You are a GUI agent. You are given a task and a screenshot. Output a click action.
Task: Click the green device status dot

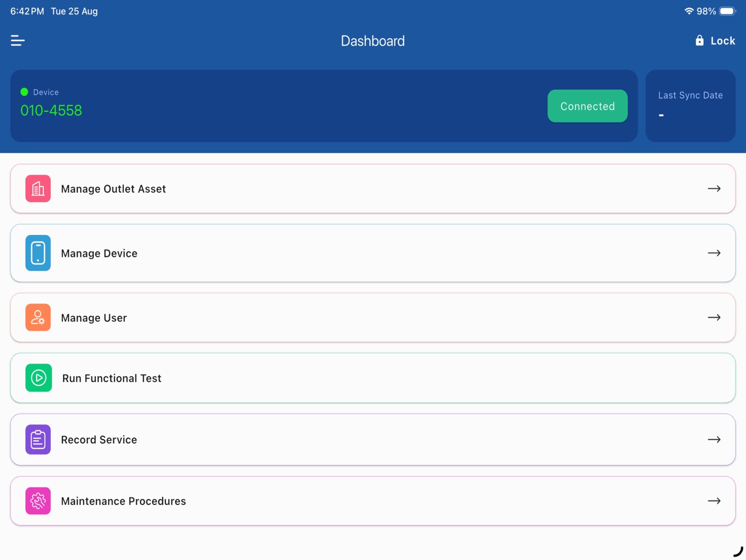[x=24, y=92]
